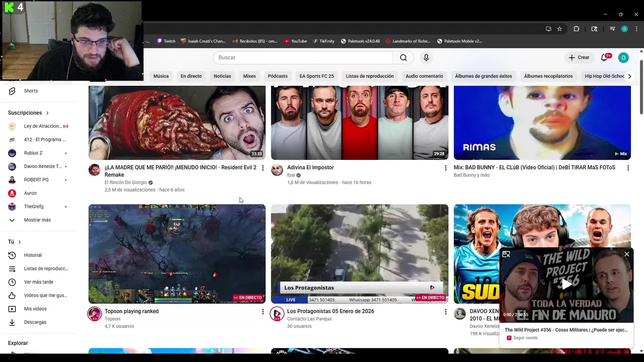
Task: Open the notifications bell
Action: 604,58
